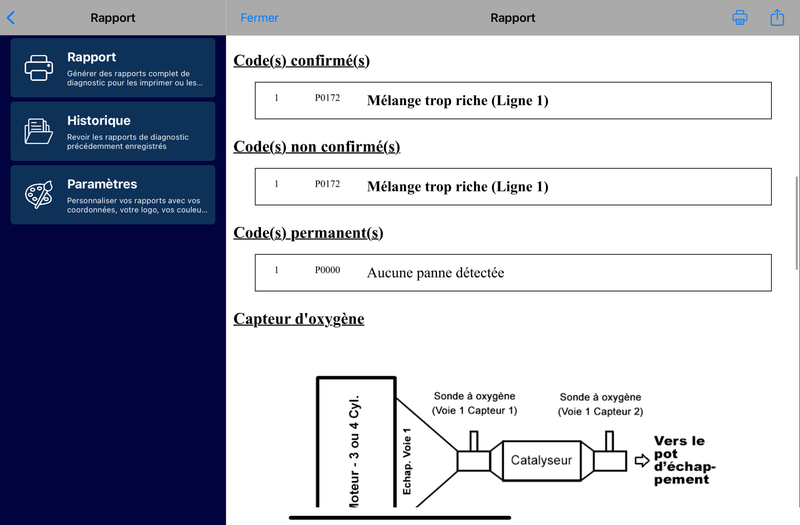Image resolution: width=800 pixels, height=525 pixels.
Task: Click the Mélange trop riche text in non-confirmed codes
Action: (458, 187)
